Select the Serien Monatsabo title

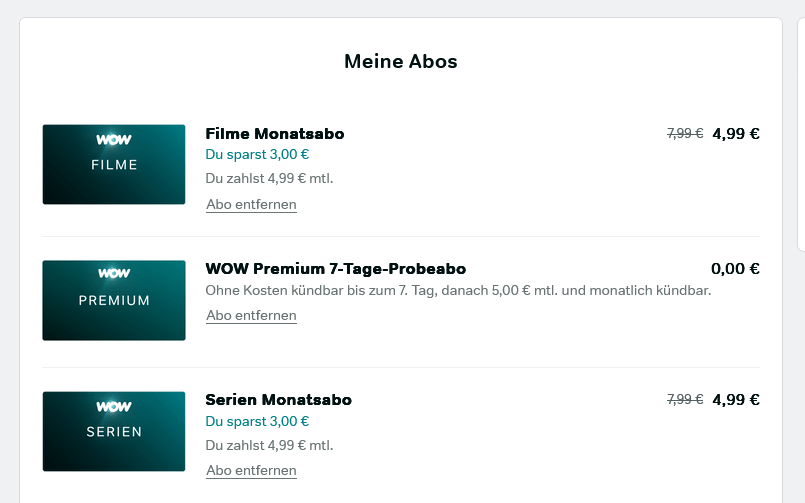pyautogui.click(x=278, y=399)
